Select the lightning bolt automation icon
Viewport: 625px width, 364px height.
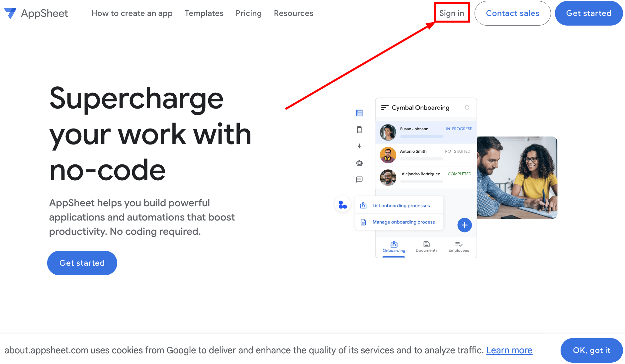(x=359, y=146)
